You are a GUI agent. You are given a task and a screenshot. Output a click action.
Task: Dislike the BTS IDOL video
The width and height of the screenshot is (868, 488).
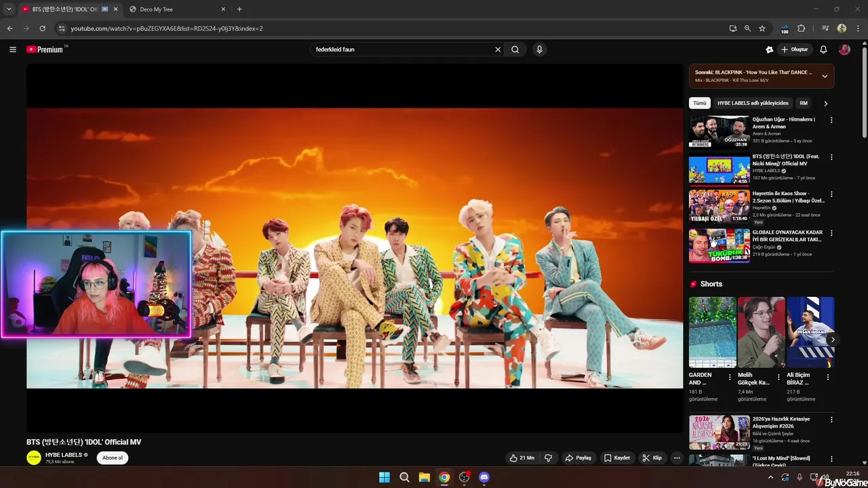pos(549,458)
